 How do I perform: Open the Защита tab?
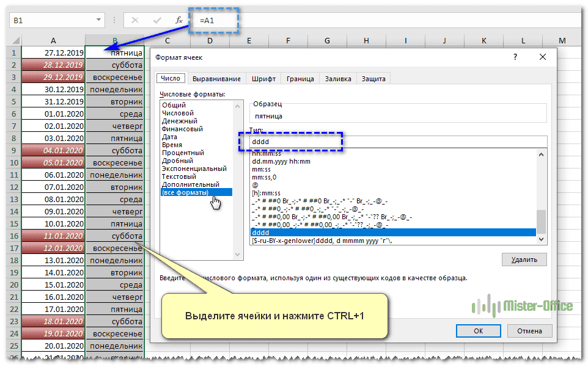[x=373, y=79]
